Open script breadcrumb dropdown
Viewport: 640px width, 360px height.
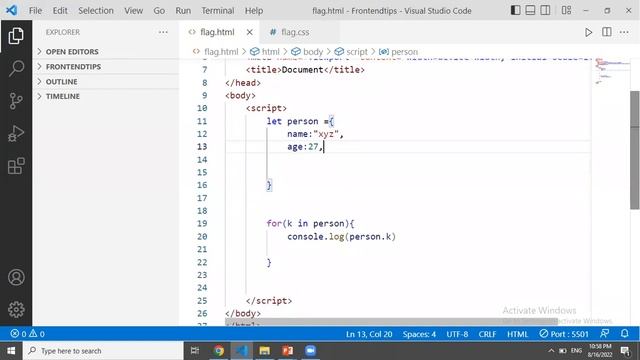click(x=351, y=52)
